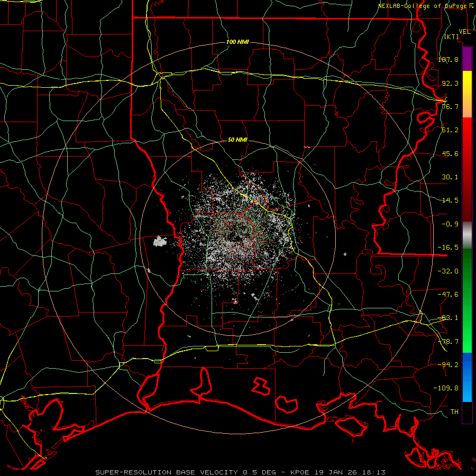
Task: Select the -63.1 velocity scale value
Action: click(448, 318)
